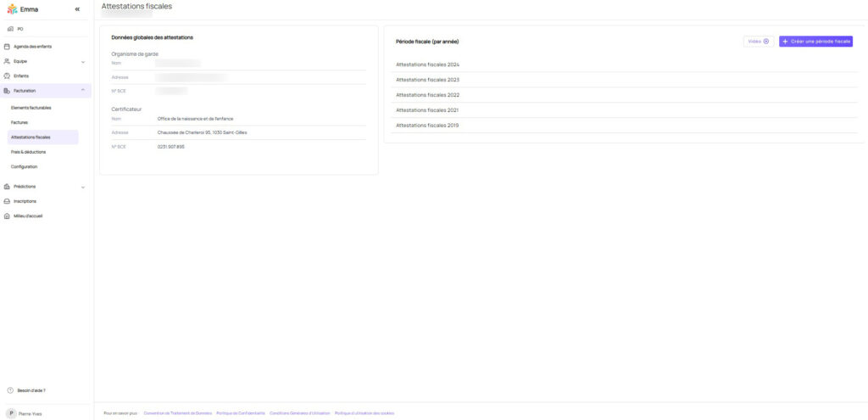The image size is (868, 420).
Task: Click the Inscriptions sidebar icon
Action: pos(8,201)
